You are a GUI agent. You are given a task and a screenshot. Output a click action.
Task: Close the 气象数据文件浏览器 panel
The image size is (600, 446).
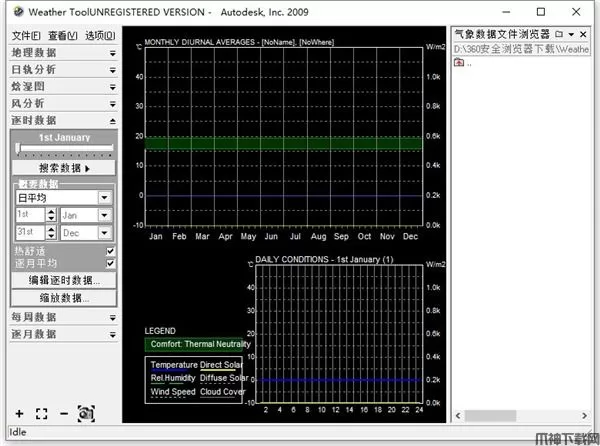[x=584, y=34]
